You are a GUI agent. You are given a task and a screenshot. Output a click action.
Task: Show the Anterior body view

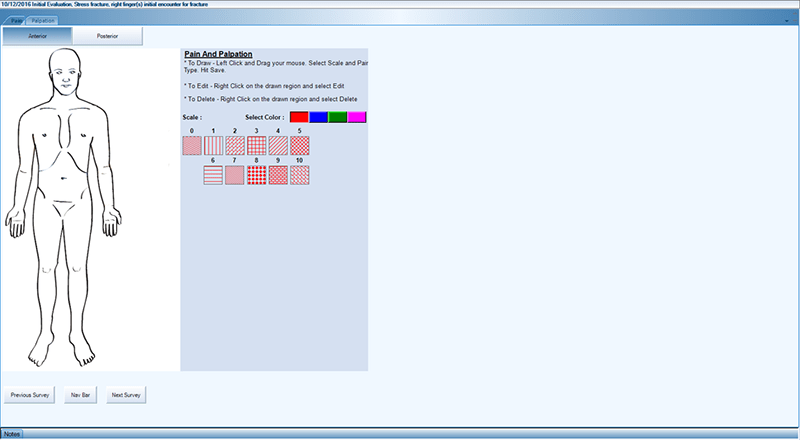tap(37, 36)
